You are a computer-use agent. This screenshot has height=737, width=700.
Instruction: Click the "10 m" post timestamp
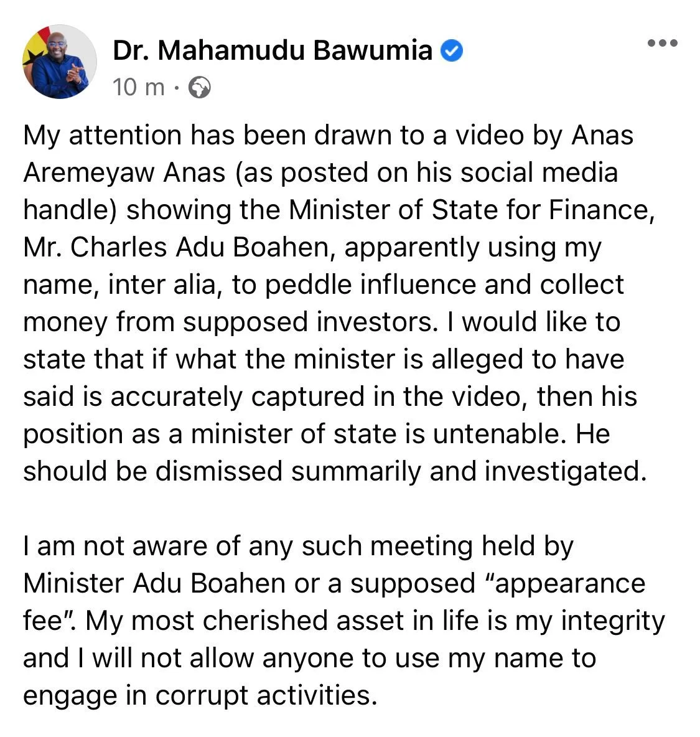pos(139,88)
